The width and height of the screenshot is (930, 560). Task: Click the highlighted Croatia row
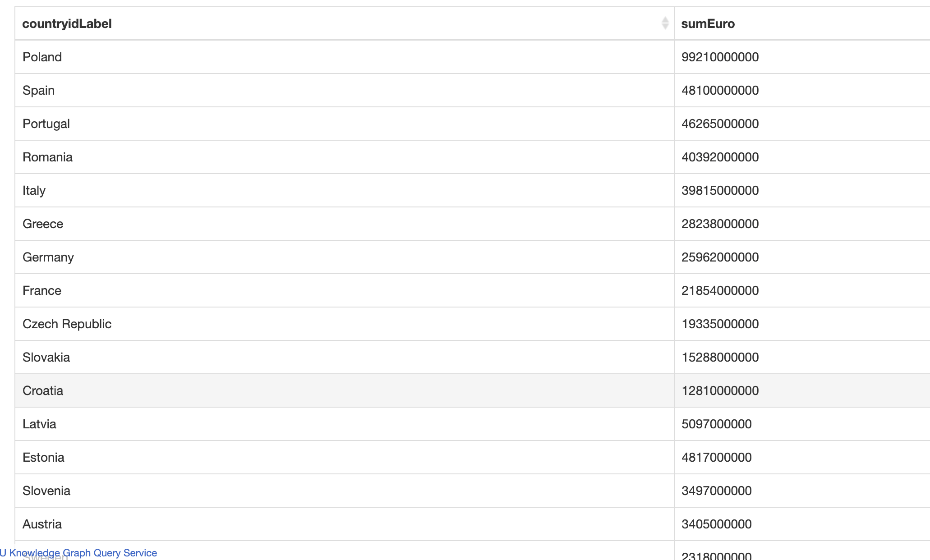pos(43,390)
